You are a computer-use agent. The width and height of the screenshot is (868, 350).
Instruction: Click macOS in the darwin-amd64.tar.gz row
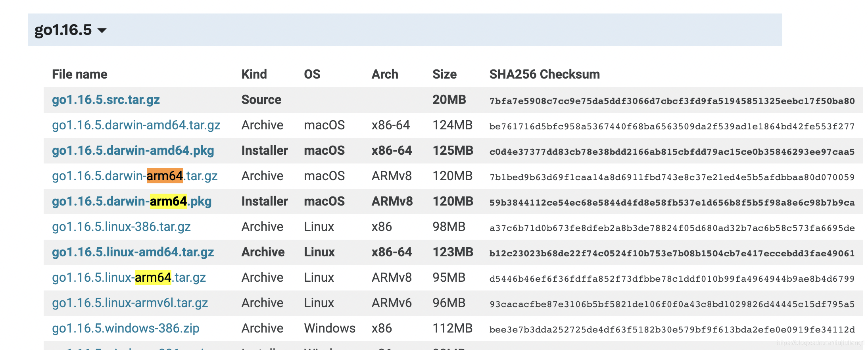[324, 125]
